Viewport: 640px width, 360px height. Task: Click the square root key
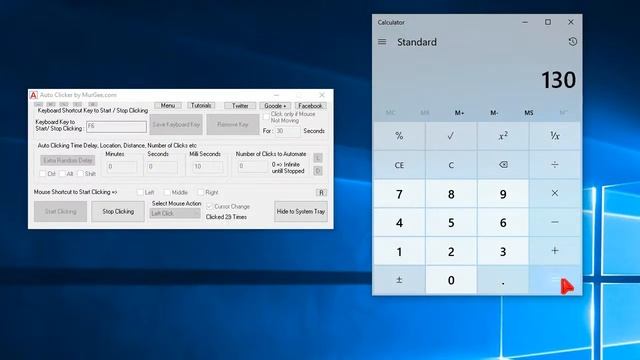coord(451,136)
